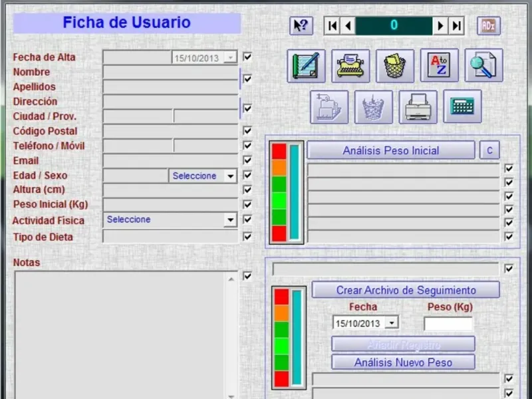This screenshot has height=399, width=532.
Task: Go to the next record
Action: [440, 26]
